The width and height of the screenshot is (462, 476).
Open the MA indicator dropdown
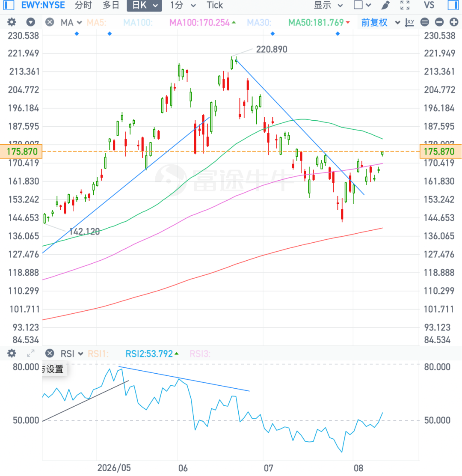tap(71, 22)
